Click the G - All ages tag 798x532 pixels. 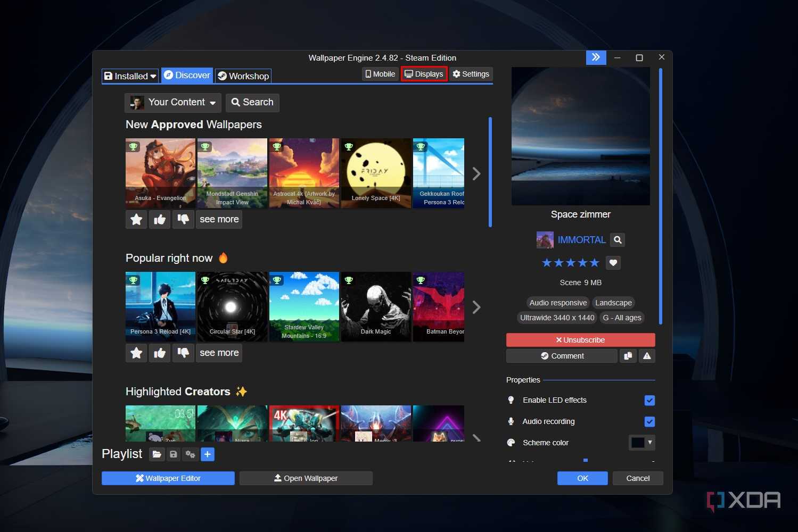pyautogui.click(x=622, y=318)
